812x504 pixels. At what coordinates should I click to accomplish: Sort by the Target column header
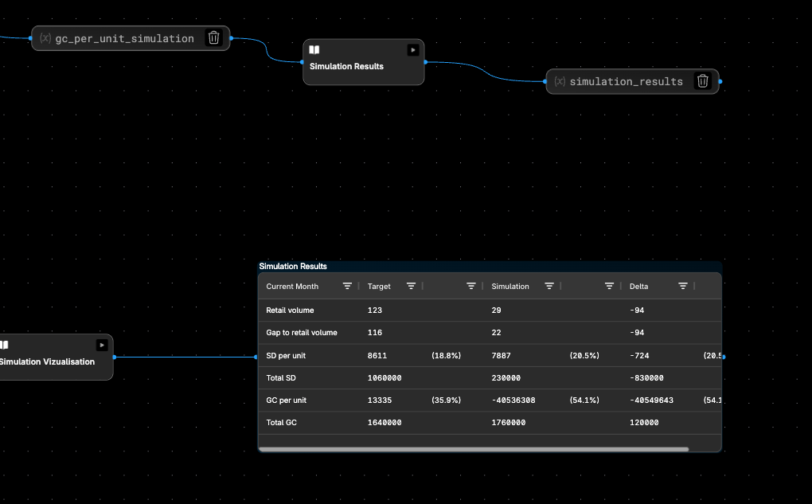pyautogui.click(x=379, y=287)
